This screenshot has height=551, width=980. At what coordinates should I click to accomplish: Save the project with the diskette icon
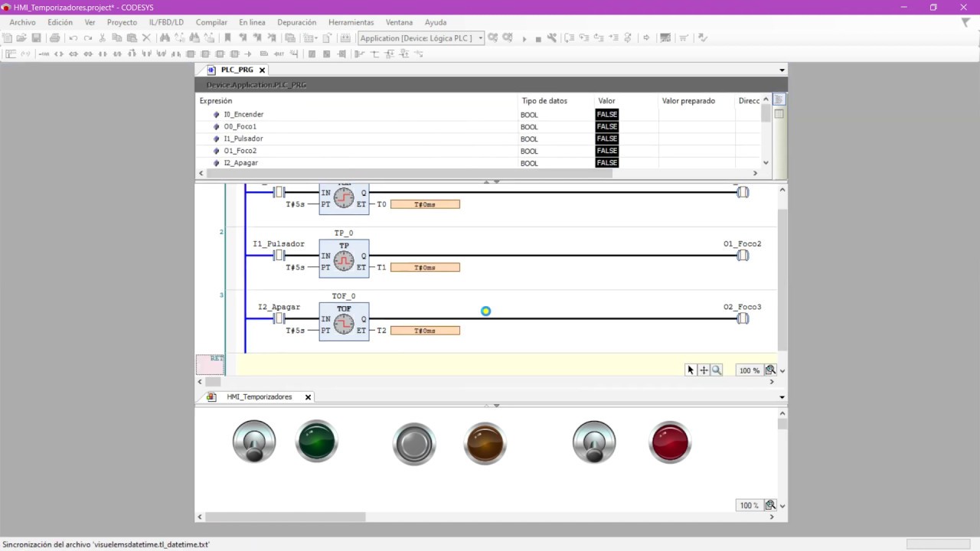click(x=36, y=37)
